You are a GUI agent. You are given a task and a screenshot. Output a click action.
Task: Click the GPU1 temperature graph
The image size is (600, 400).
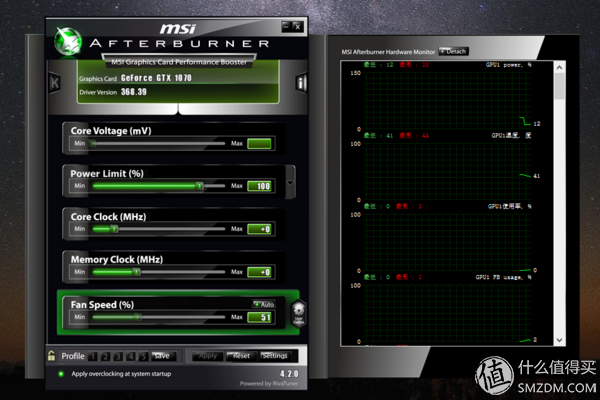pyautogui.click(x=448, y=170)
